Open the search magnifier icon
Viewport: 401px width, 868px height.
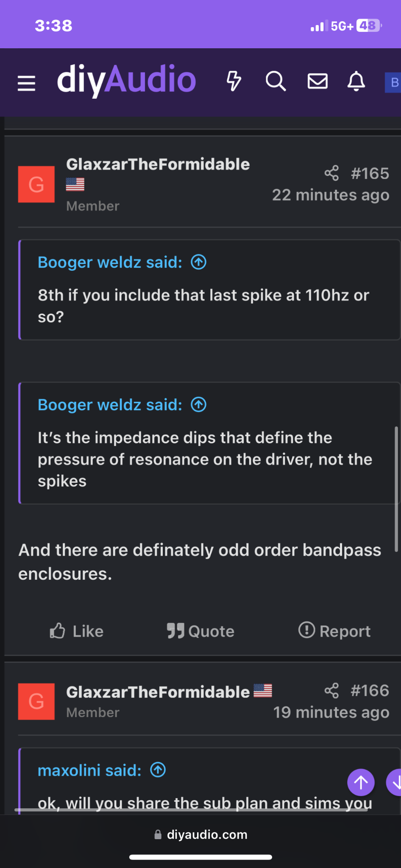(276, 81)
